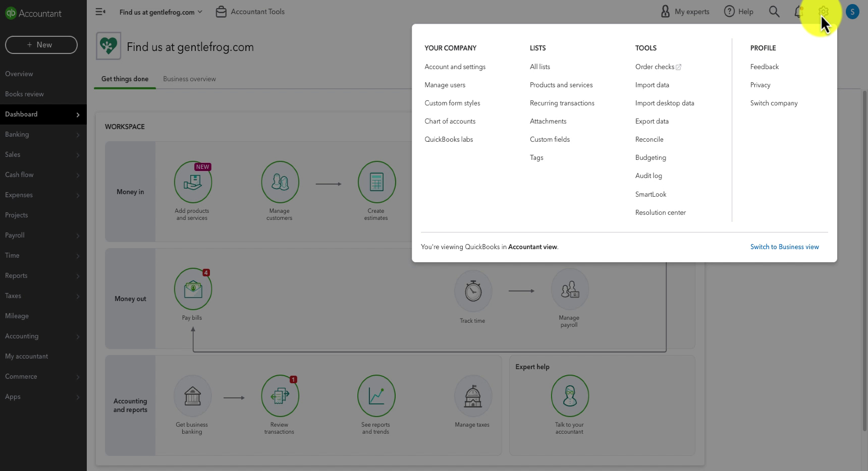Image resolution: width=868 pixels, height=471 pixels.
Task: Expand the Expenses submenu chevron
Action: point(78,195)
